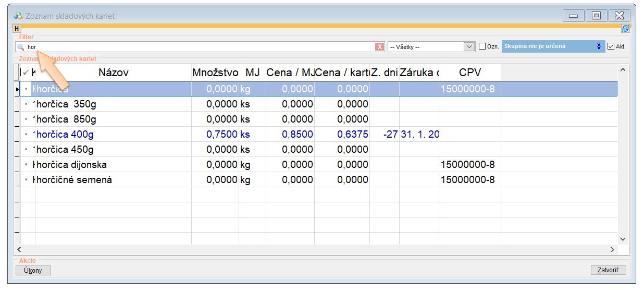Click the current row indicator arrow
644x290 pixels.
point(17,90)
